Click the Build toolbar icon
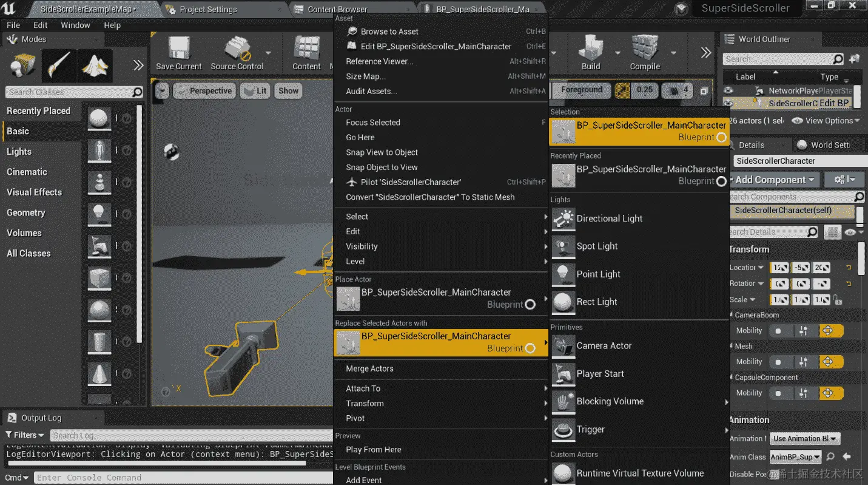 click(590, 49)
